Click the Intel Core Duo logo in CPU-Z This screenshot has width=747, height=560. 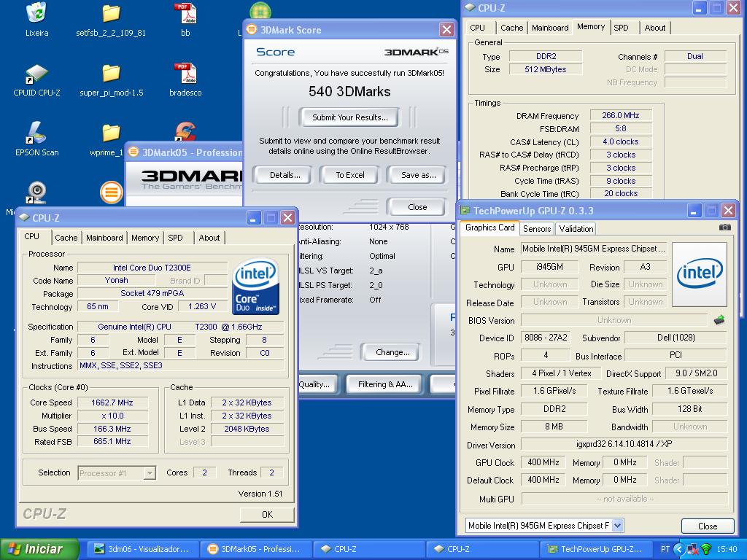[x=256, y=286]
